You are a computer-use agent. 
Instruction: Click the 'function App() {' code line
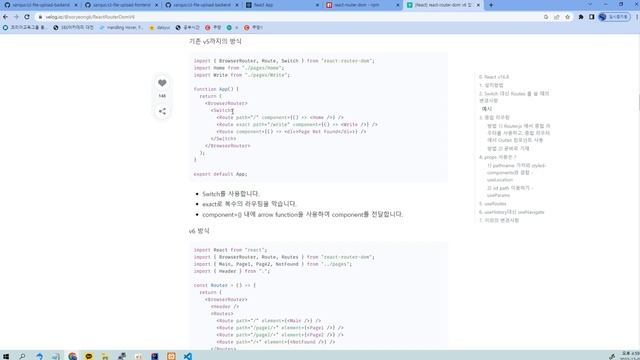216,89
